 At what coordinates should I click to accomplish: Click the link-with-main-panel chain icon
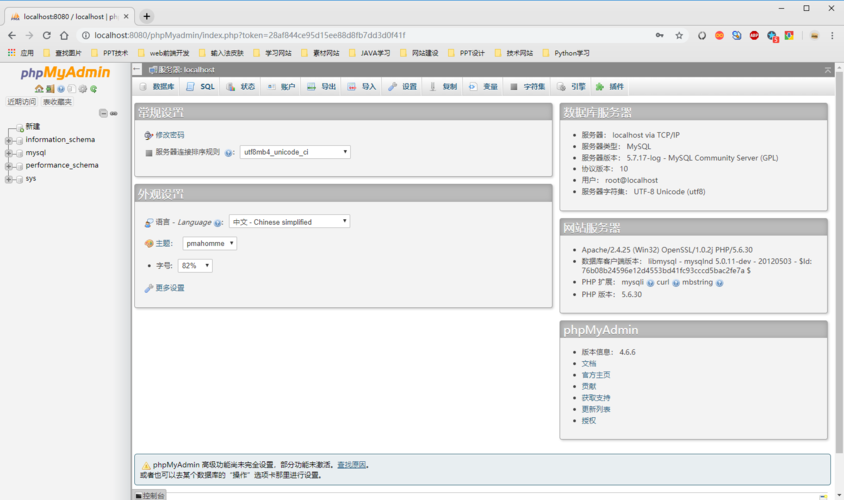coord(114,114)
